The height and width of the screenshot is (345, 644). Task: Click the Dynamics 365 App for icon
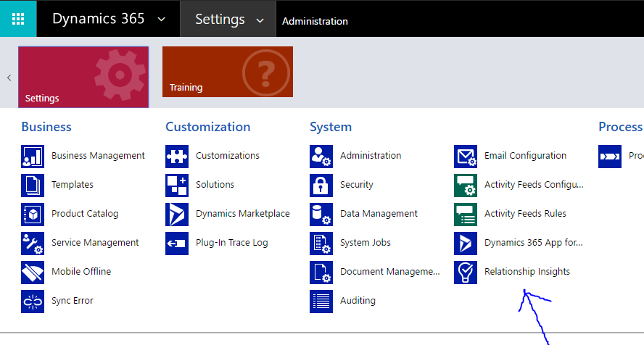pos(466,244)
